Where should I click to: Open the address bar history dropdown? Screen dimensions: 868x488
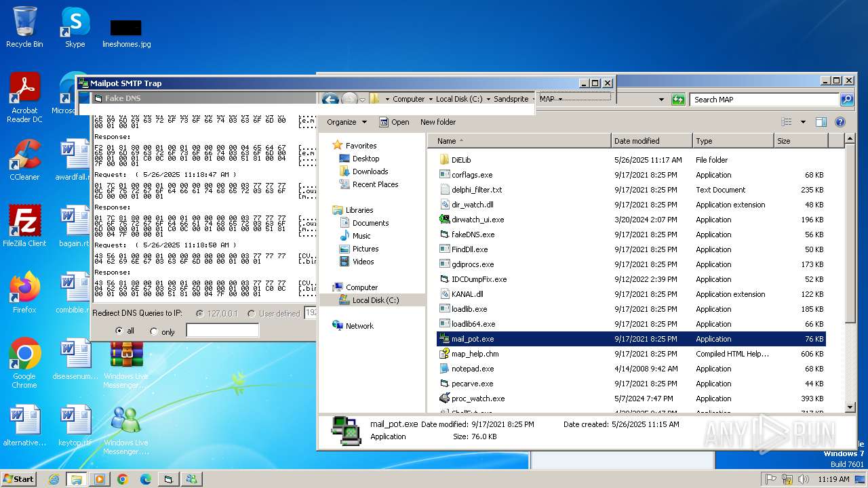click(661, 100)
